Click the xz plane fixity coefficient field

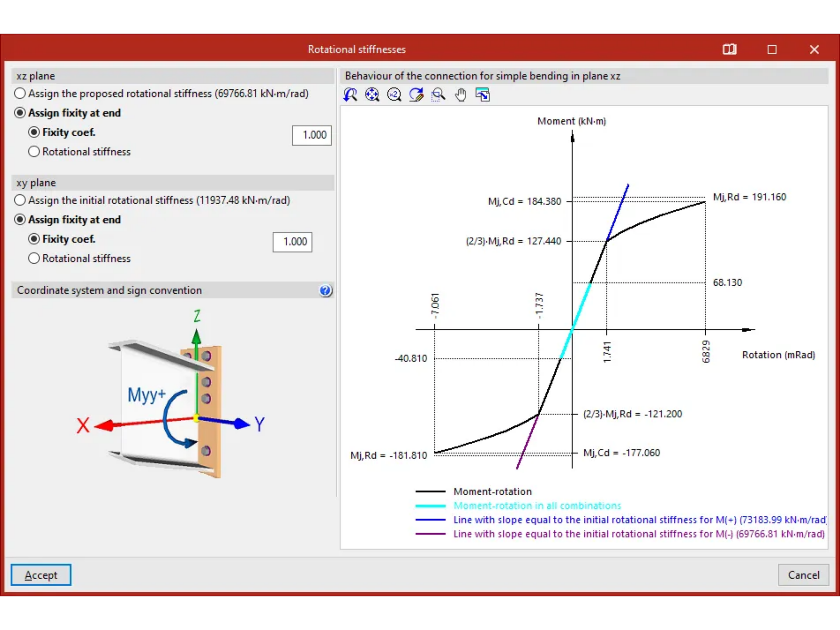click(311, 135)
